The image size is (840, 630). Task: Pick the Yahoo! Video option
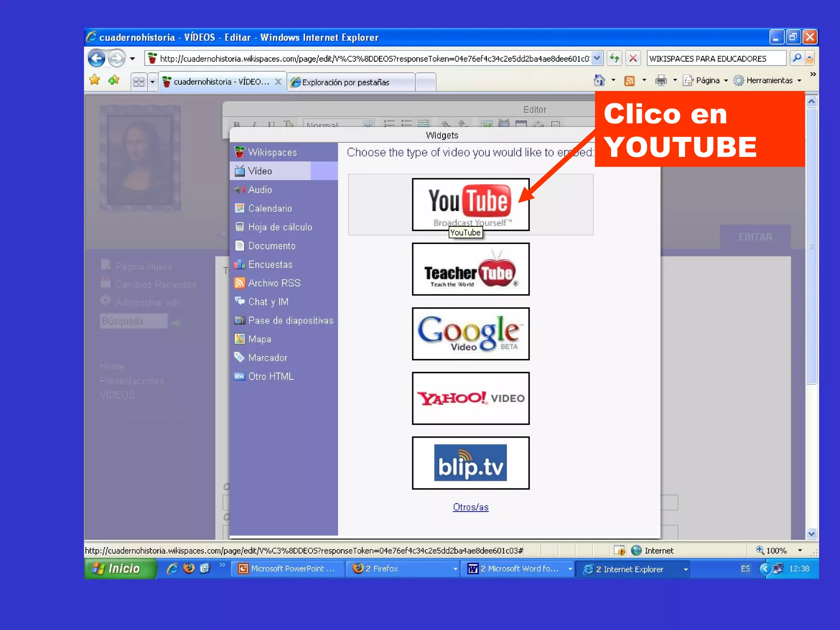click(470, 398)
